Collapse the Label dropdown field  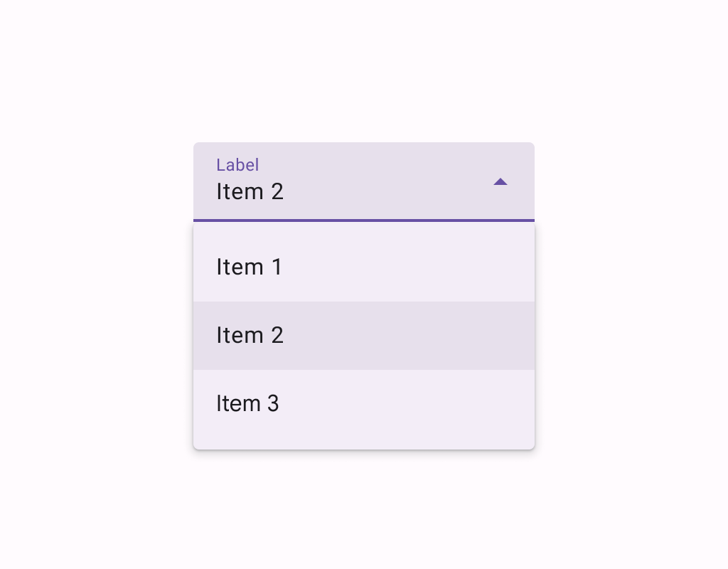364,181
